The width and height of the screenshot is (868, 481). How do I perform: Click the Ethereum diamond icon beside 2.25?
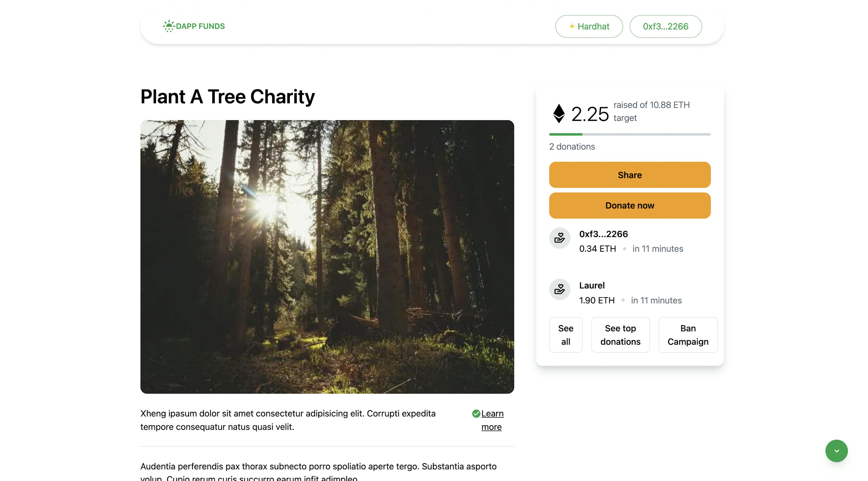pyautogui.click(x=559, y=114)
